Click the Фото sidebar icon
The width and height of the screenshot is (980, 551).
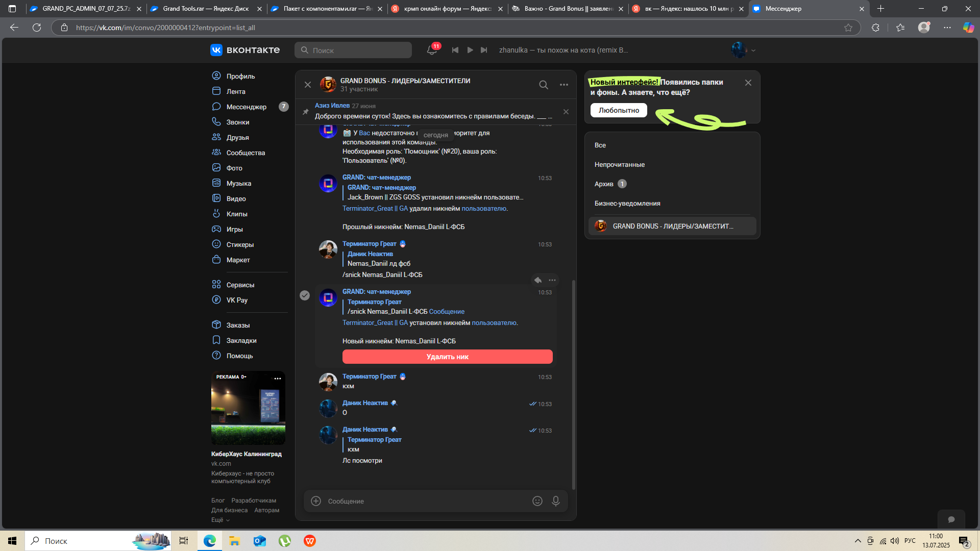pos(216,168)
